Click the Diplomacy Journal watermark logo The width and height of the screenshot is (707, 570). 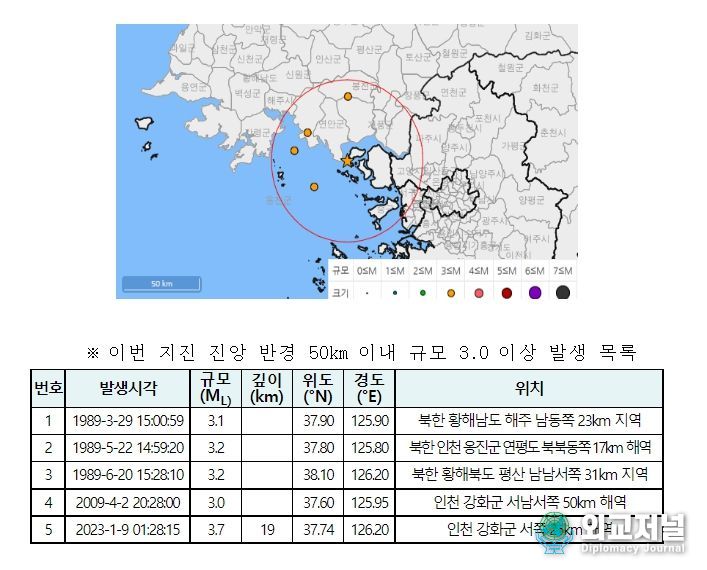(612, 531)
